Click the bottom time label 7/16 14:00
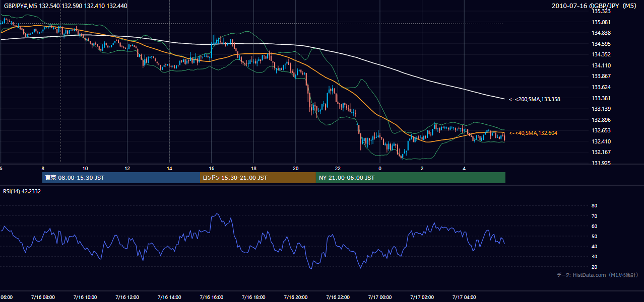 (x=170, y=297)
